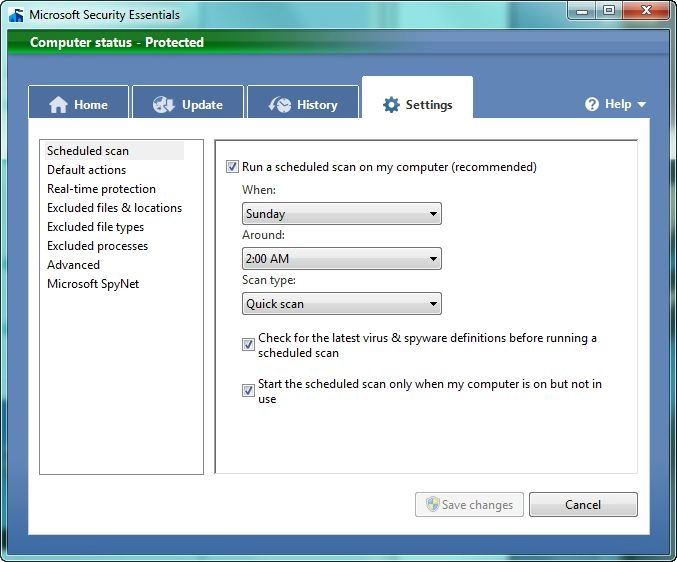
Task: Toggle Run a scheduled scan checkbox
Action: (232, 167)
